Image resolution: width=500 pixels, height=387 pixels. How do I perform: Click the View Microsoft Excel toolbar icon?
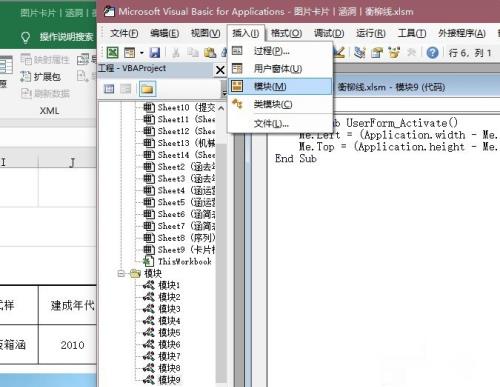pos(113,52)
